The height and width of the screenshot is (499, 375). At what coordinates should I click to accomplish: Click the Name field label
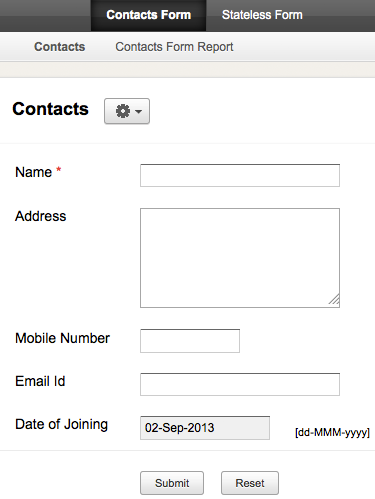click(34, 172)
